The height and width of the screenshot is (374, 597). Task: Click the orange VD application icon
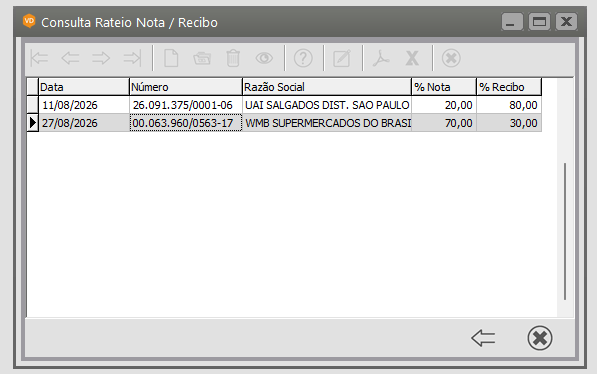29,21
